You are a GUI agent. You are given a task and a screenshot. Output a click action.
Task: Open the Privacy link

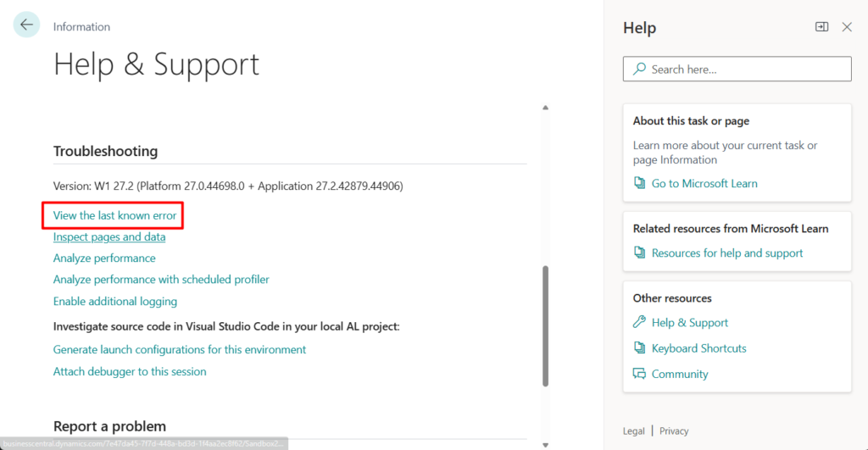point(674,431)
